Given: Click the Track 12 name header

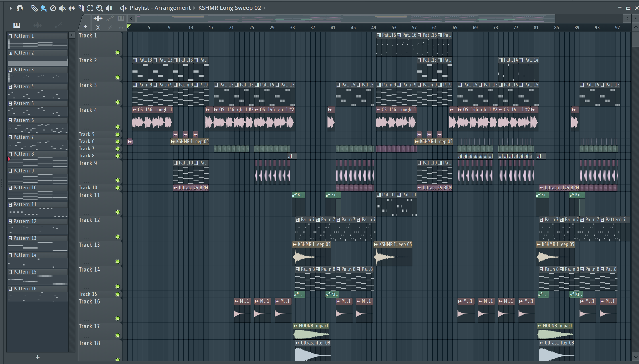Looking at the screenshot, I should [x=89, y=220].
